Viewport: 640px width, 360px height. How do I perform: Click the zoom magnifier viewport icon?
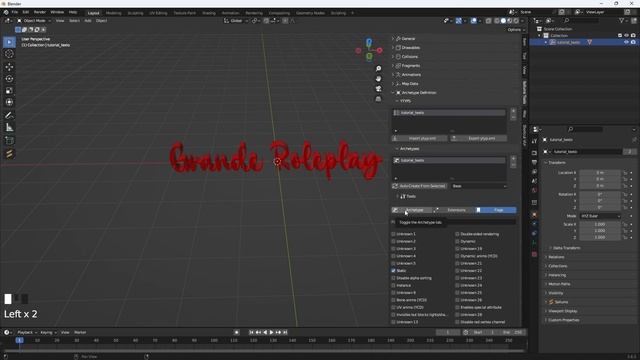[378, 69]
